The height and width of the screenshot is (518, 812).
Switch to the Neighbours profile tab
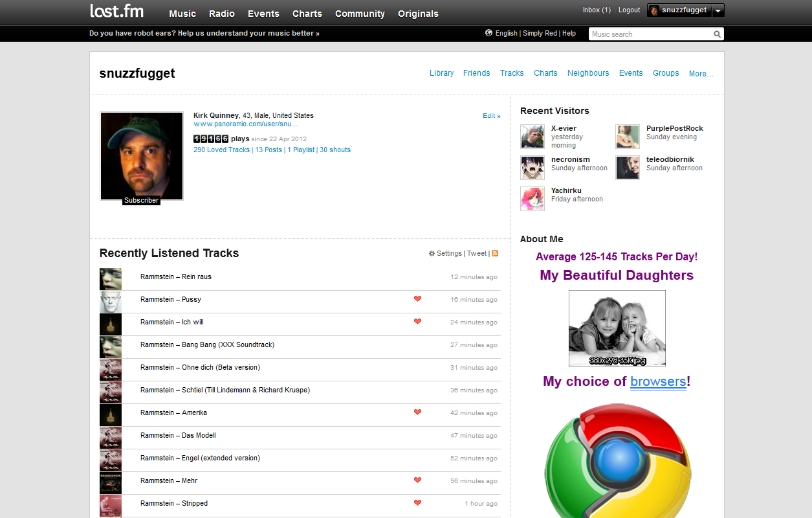[588, 73]
